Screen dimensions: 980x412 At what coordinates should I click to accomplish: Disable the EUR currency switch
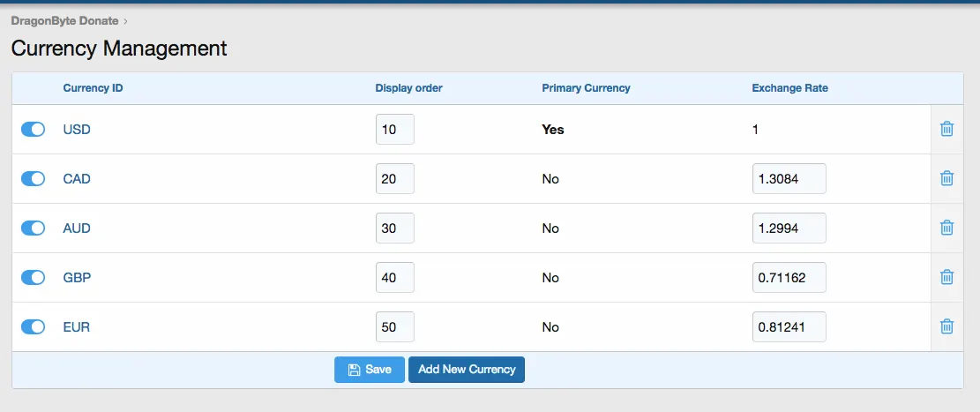(x=33, y=327)
